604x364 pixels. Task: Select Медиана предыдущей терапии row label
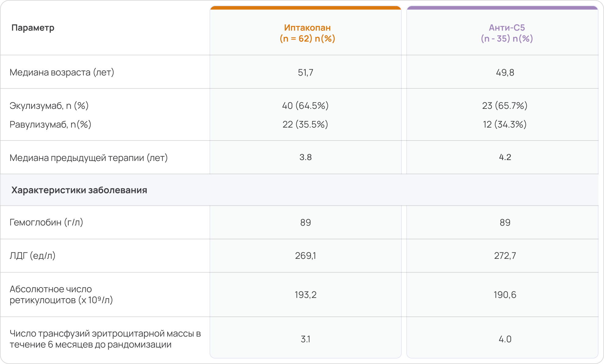pos(89,158)
